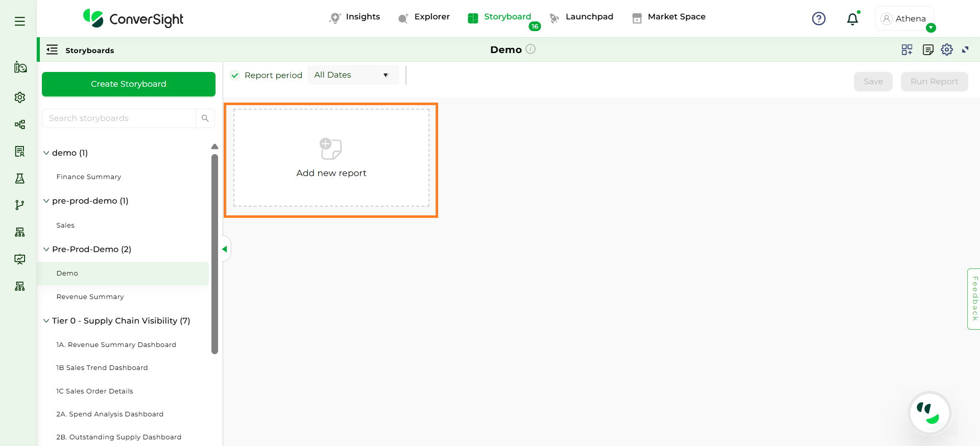Switch to the Insights tab
The width and height of the screenshot is (980, 446).
355,17
